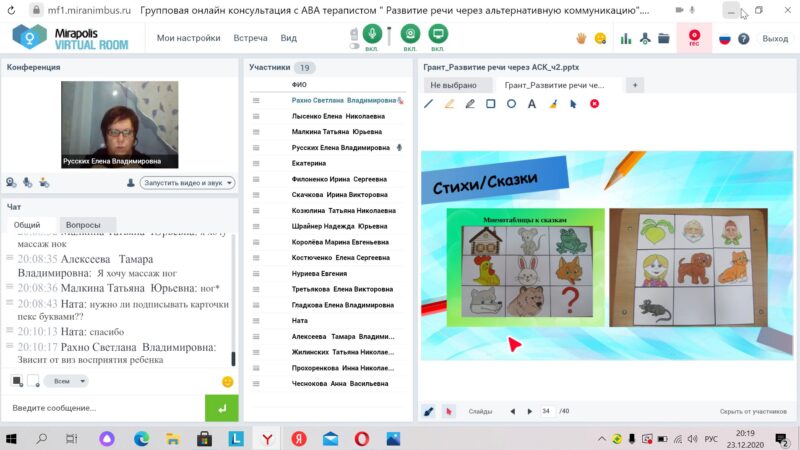Open row menu for Лысенко Елена Николаевна
The width and height of the screenshot is (800, 450).
coord(256,116)
